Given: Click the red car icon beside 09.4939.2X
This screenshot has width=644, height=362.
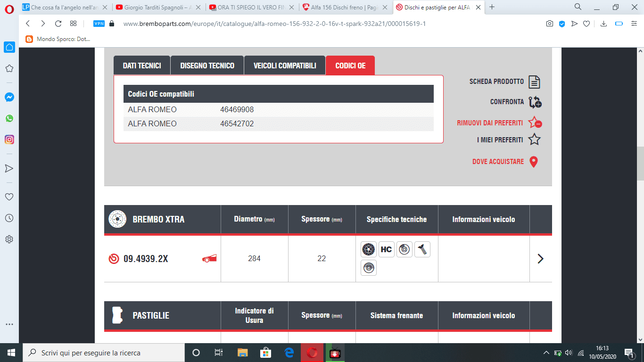Looking at the screenshot, I should pyautogui.click(x=209, y=258).
